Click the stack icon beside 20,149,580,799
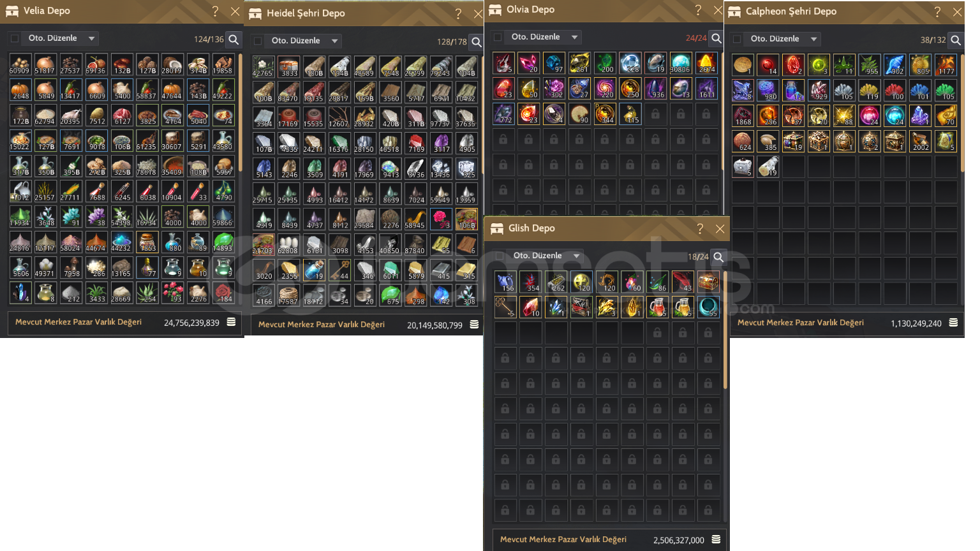 (x=474, y=325)
